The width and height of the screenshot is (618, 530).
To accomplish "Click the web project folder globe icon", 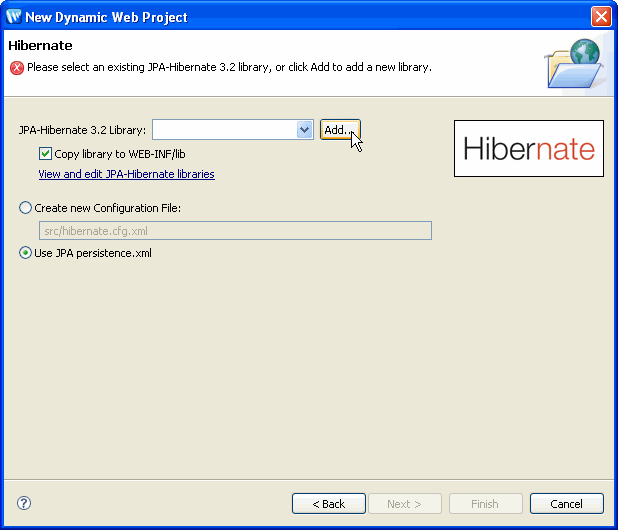I will point(575,63).
